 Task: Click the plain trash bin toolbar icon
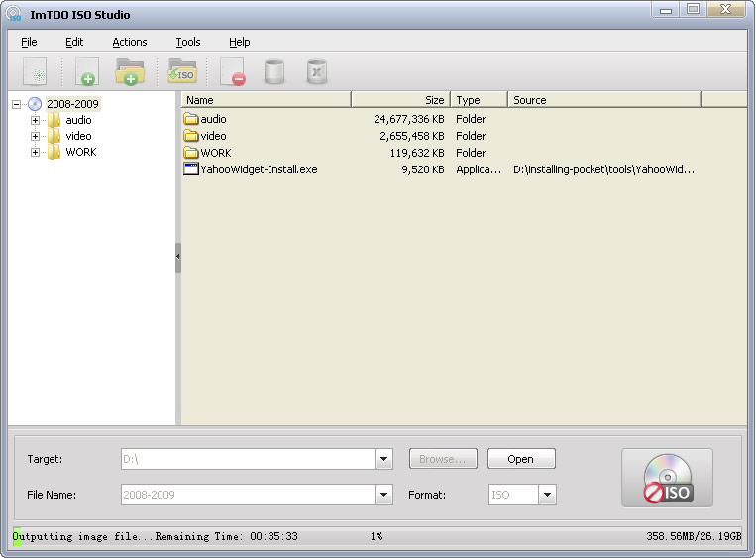tap(274, 72)
